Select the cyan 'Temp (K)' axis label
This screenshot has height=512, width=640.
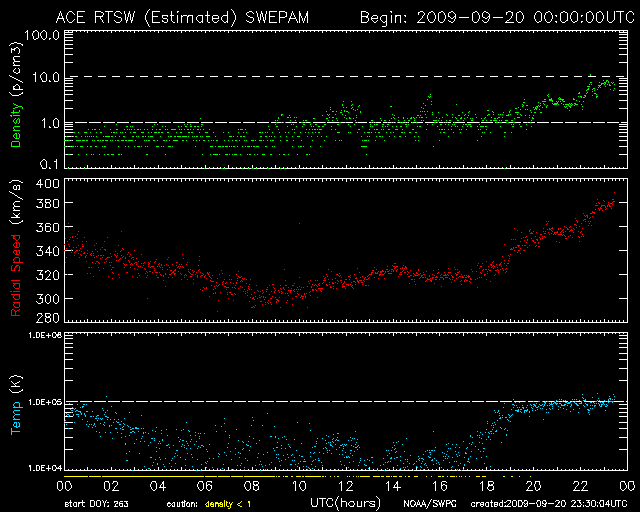coord(16,405)
